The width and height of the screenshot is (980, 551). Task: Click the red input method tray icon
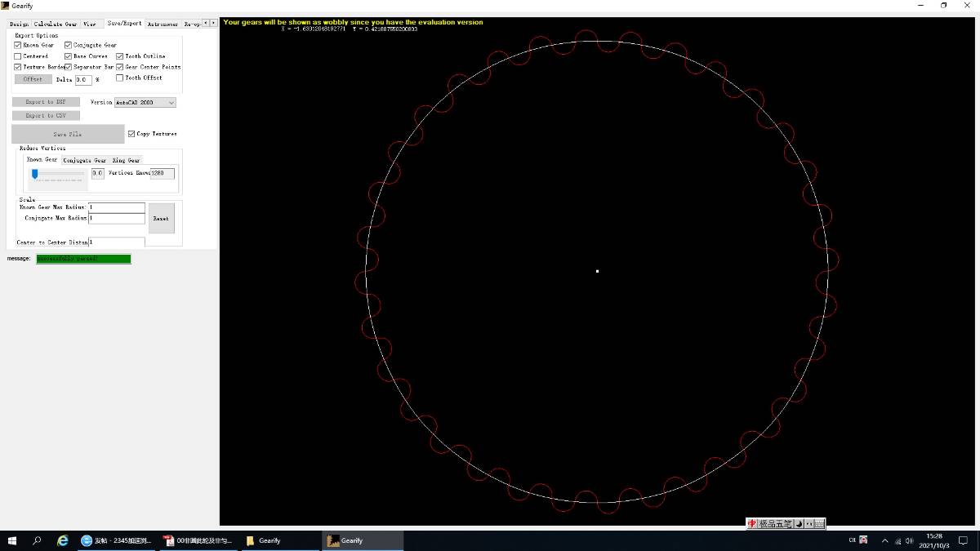coord(864,540)
